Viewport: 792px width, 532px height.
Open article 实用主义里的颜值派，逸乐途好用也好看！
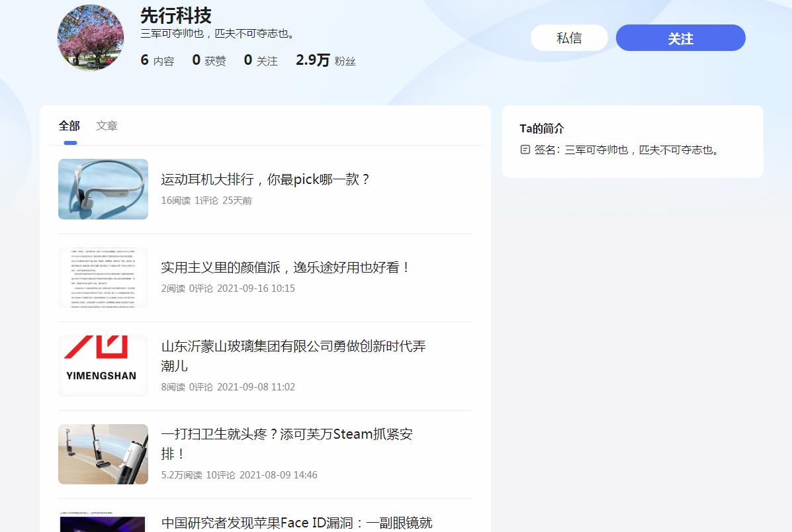pyautogui.click(x=285, y=267)
